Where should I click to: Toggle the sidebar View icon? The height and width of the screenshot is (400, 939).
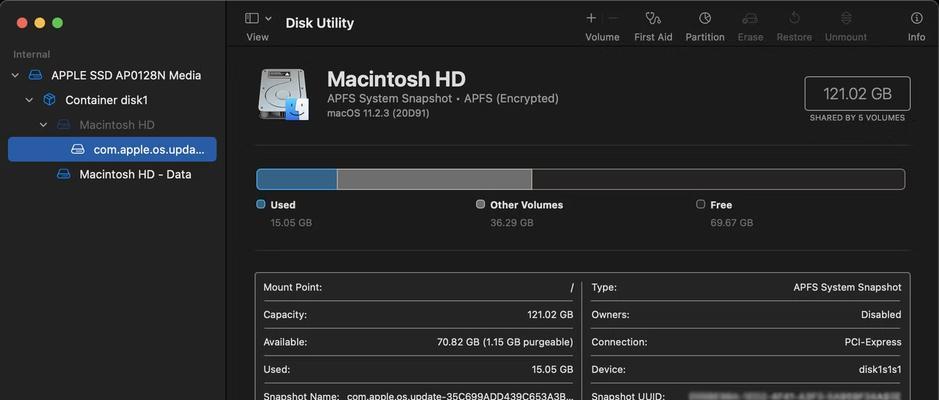pos(252,19)
